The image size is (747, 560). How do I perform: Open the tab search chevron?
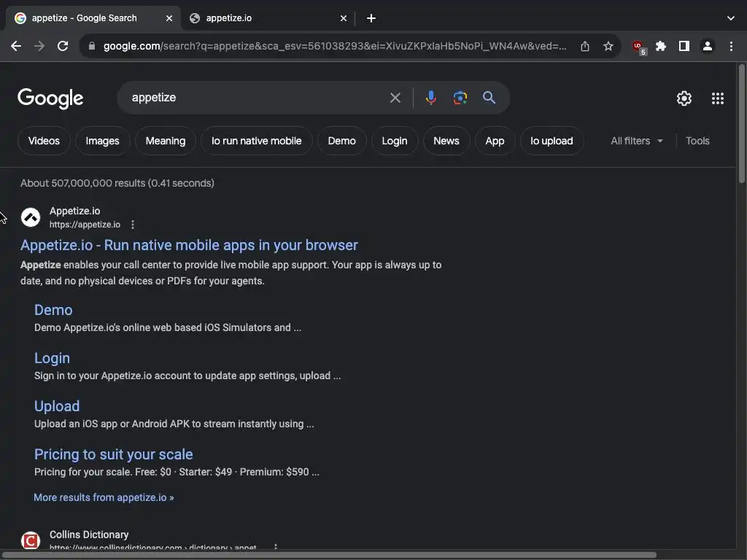(731, 18)
